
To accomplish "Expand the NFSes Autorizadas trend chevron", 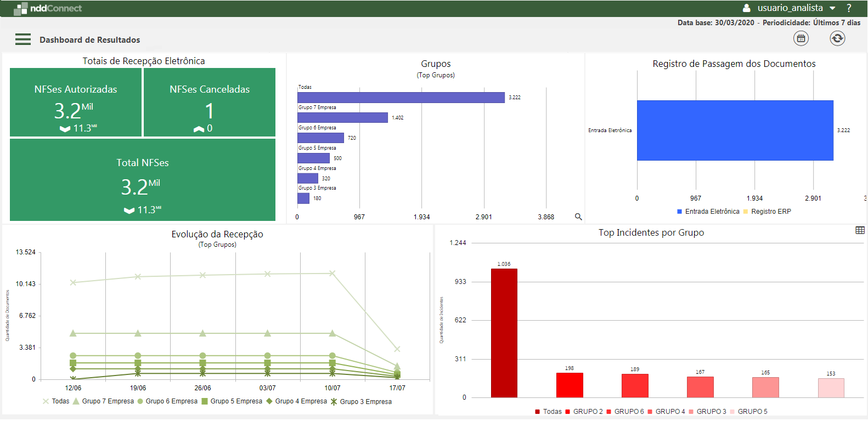I will coord(65,129).
